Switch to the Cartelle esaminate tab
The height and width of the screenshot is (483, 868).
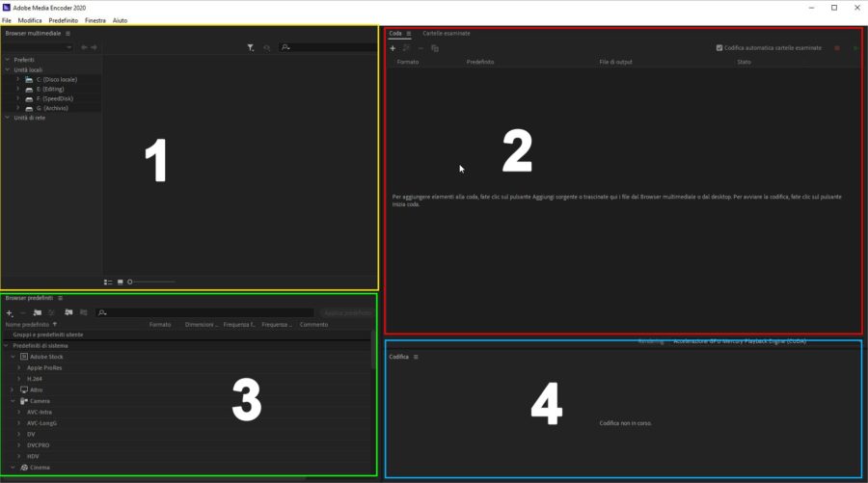pos(447,34)
